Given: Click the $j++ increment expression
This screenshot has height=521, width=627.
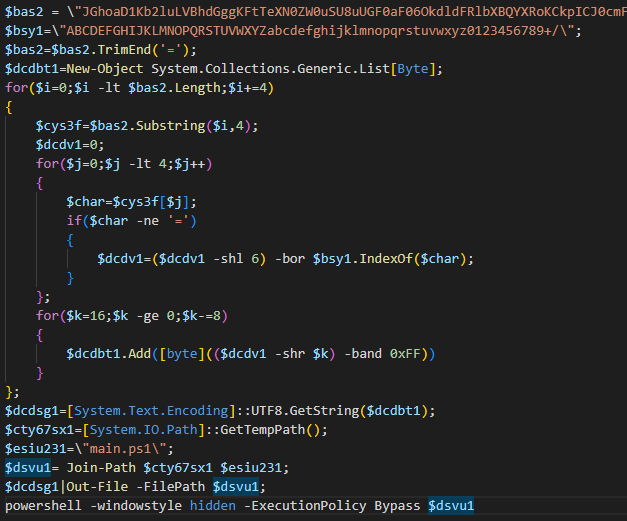Looking at the screenshot, I should tap(190, 164).
